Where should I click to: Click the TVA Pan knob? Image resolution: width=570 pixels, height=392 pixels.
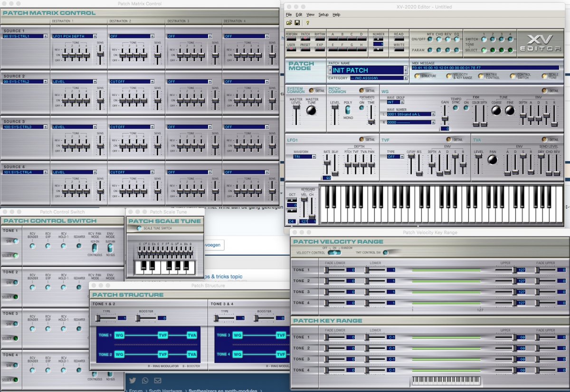click(x=493, y=160)
